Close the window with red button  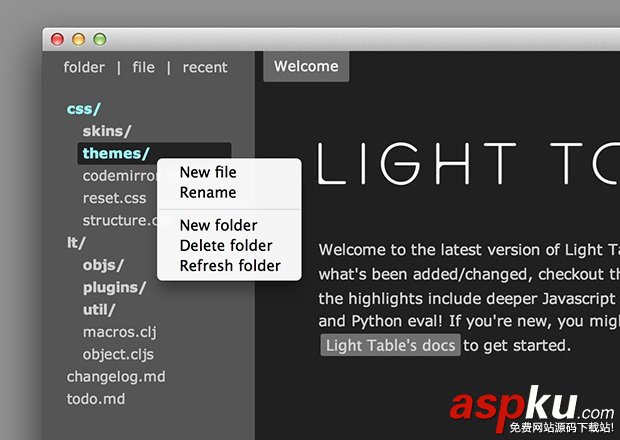(57, 39)
